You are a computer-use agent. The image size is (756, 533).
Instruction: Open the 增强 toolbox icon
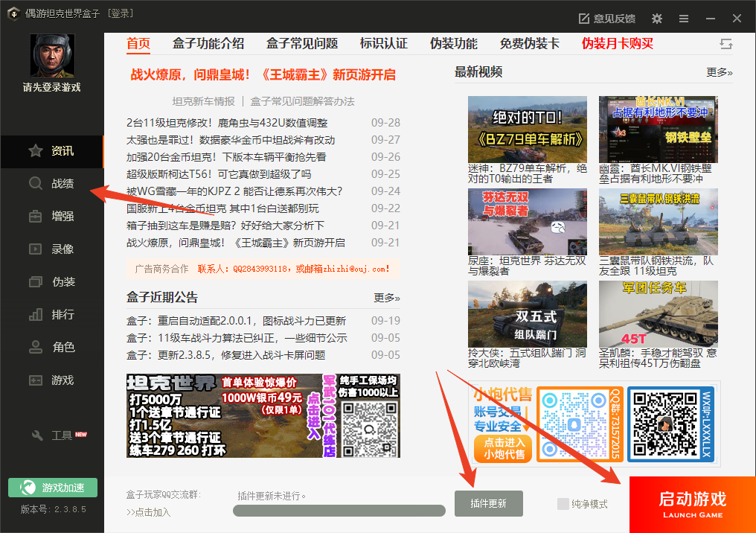35,217
